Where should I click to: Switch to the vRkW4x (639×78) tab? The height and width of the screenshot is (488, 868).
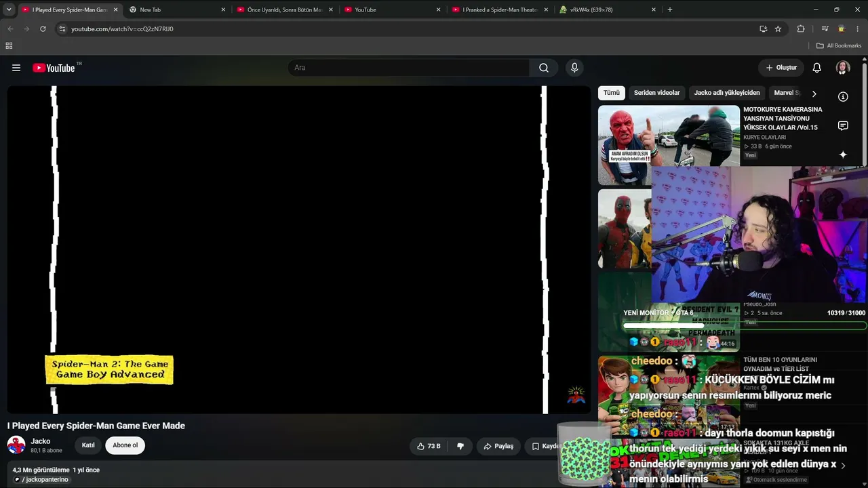[x=608, y=9]
